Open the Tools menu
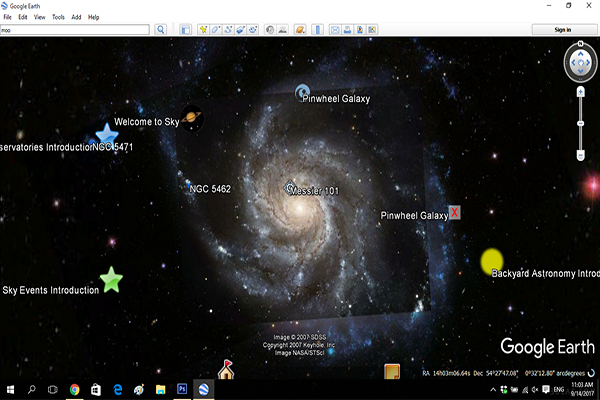Screen dimensions: 600x400 point(58,17)
